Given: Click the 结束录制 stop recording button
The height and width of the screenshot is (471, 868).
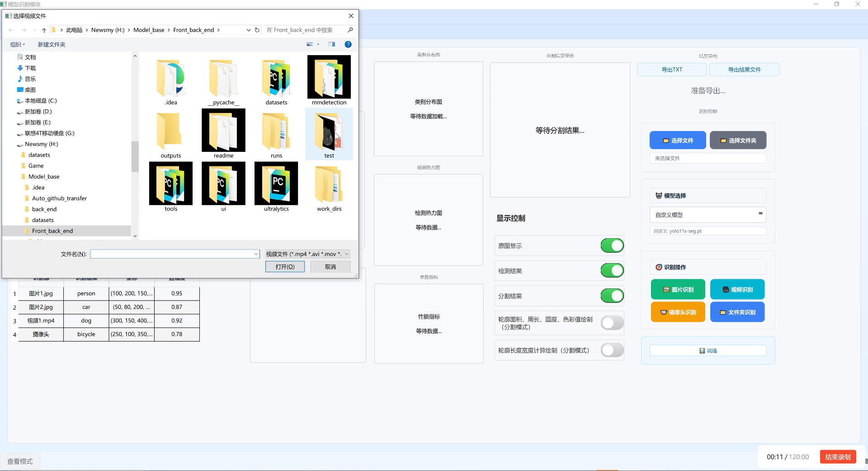Looking at the screenshot, I should coord(838,457).
